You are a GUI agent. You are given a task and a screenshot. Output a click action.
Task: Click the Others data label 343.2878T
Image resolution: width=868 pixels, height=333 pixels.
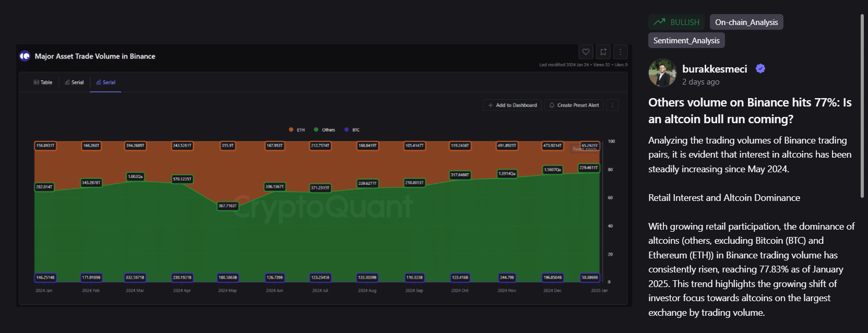point(91,183)
